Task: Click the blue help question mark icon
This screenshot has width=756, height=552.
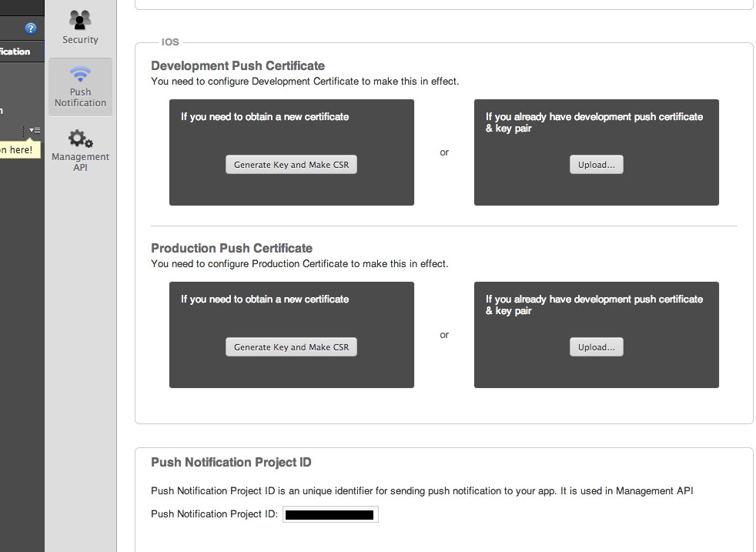Action: (31, 28)
